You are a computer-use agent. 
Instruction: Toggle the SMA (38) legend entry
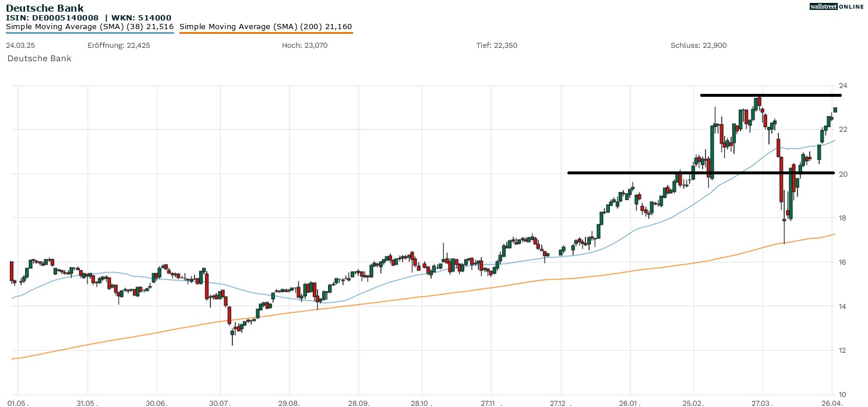click(x=89, y=26)
